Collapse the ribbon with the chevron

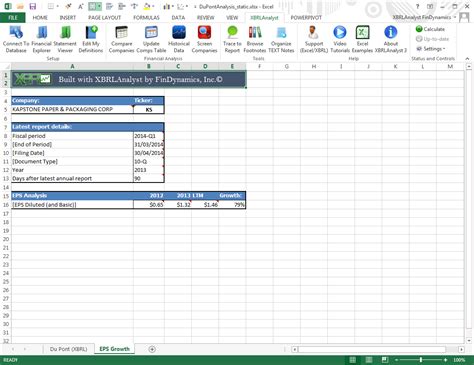[x=467, y=59]
